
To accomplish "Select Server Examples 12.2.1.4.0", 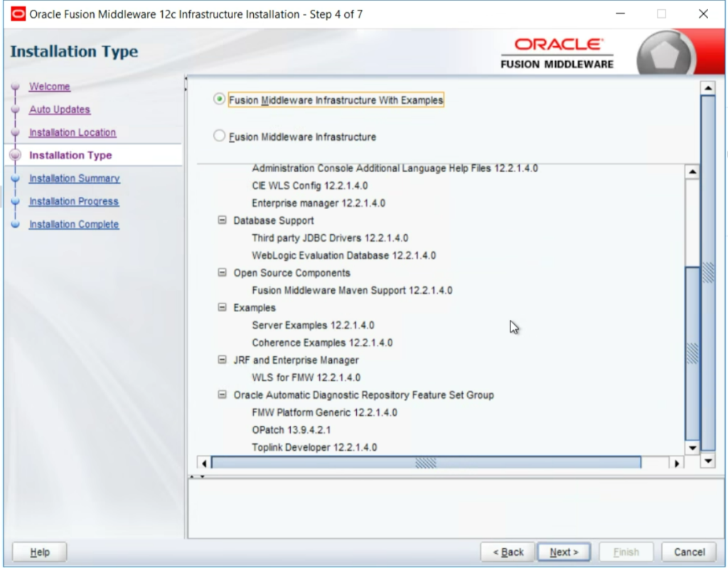I will 313,325.
